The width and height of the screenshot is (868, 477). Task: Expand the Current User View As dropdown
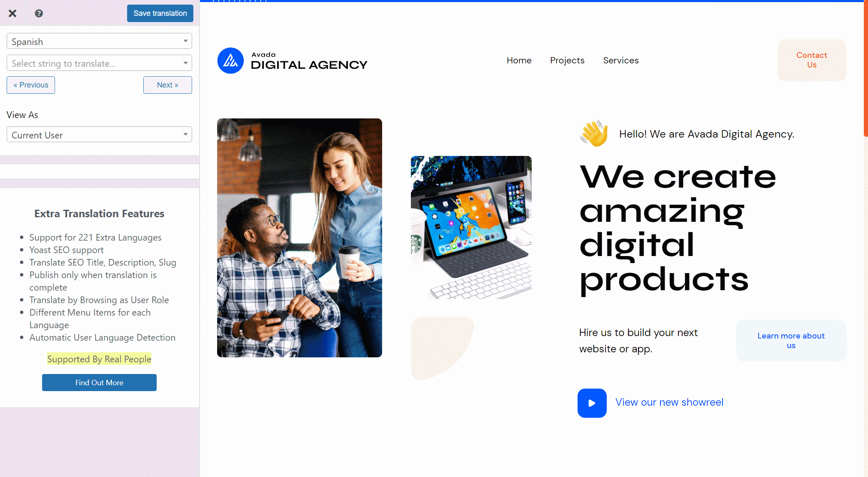[185, 135]
